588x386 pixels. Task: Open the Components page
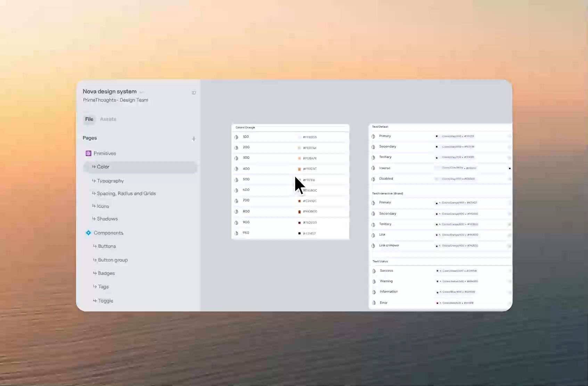point(108,233)
